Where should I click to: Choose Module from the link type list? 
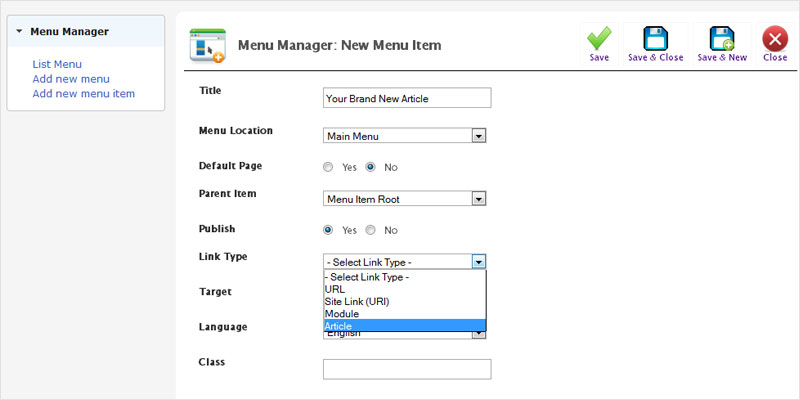click(x=405, y=314)
